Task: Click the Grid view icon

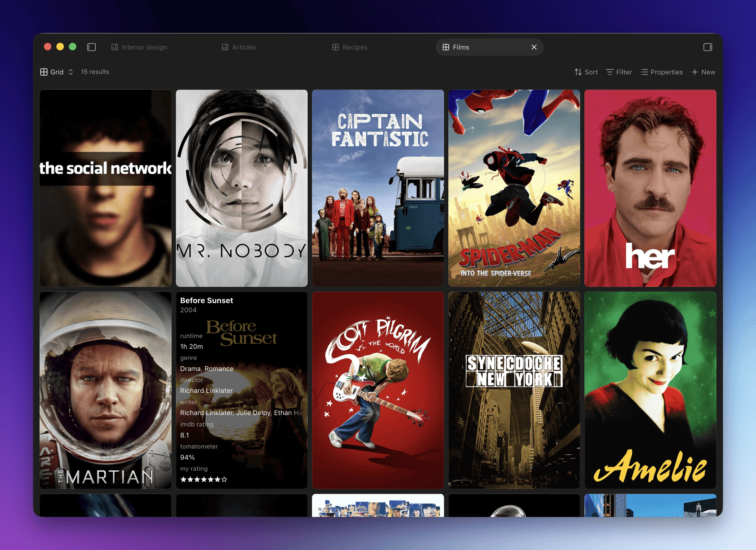Action: [44, 72]
